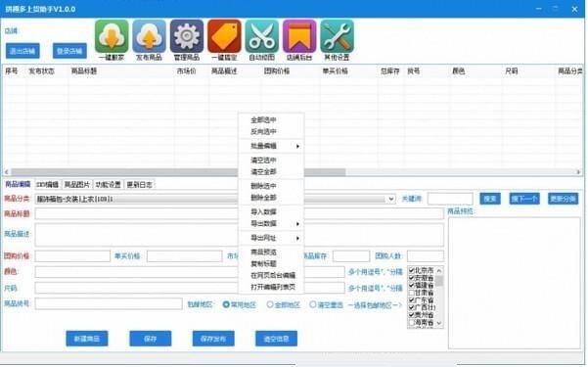Click the 商品库存 input field

tap(351, 256)
